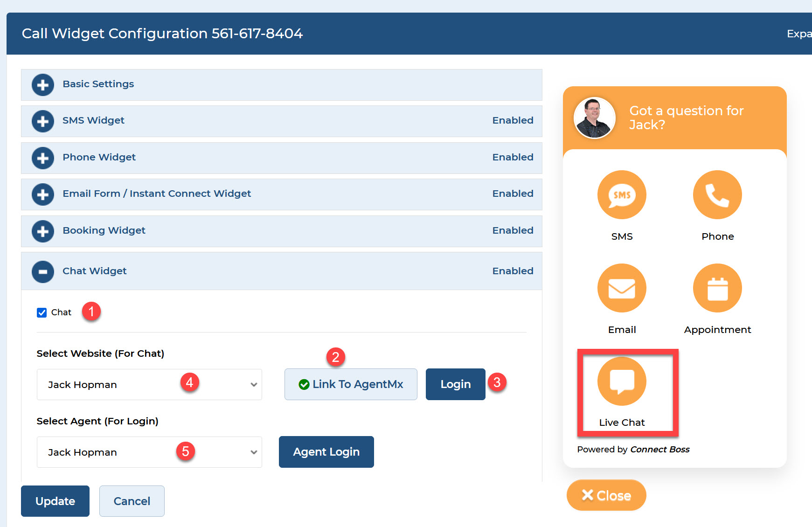Open the Select Website dropdown
The width and height of the screenshot is (812, 527).
click(149, 385)
